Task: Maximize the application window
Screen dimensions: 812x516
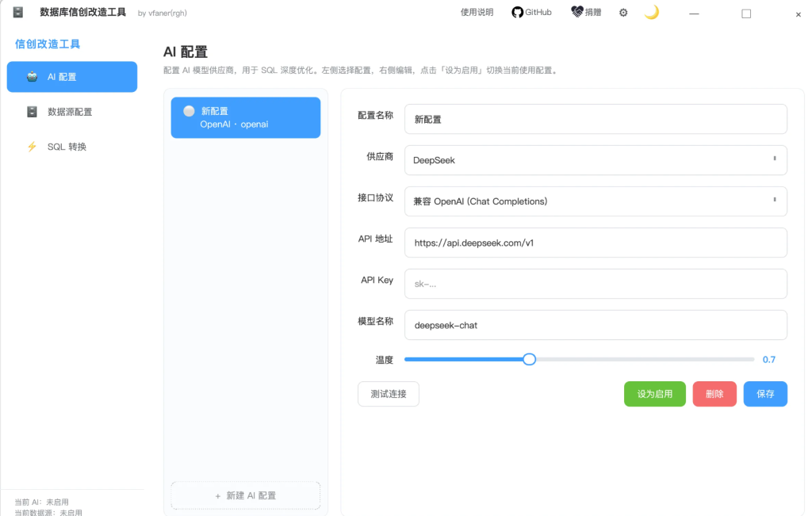Action: pos(746,13)
